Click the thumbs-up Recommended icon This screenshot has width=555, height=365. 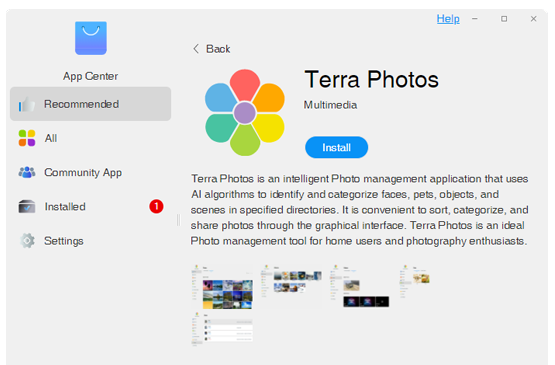click(x=27, y=104)
